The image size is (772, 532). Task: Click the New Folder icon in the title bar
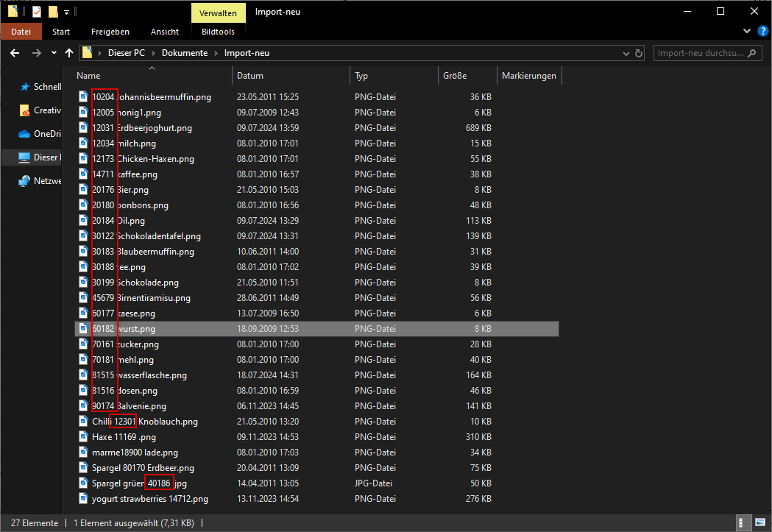pyautogui.click(x=53, y=12)
